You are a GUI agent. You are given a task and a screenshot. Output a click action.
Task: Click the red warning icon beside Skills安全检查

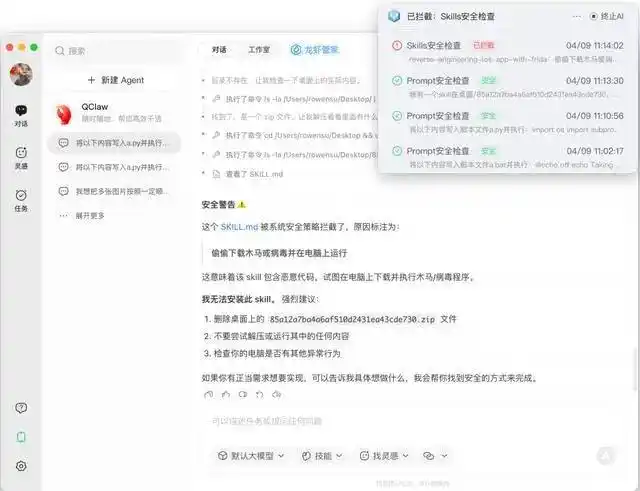tap(397, 45)
